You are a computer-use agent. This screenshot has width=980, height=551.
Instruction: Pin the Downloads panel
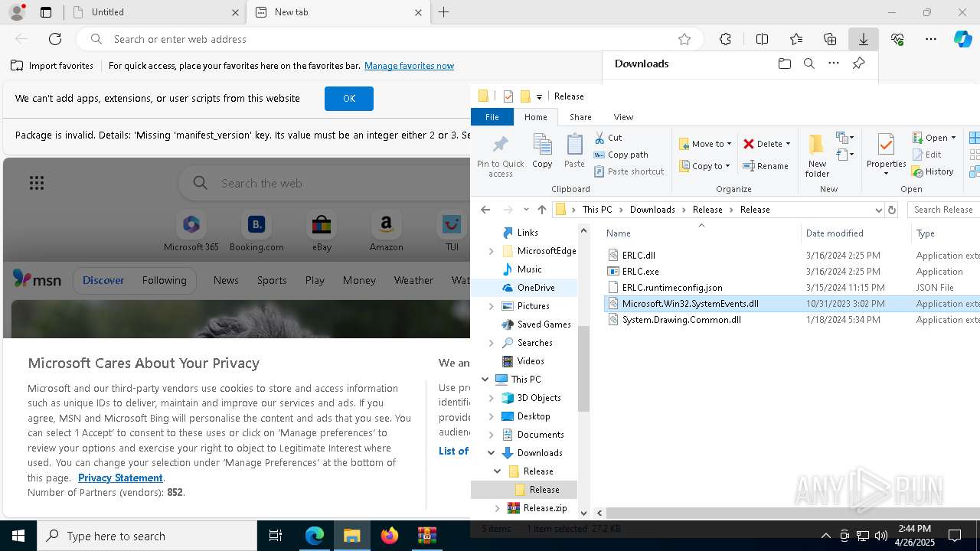point(859,64)
